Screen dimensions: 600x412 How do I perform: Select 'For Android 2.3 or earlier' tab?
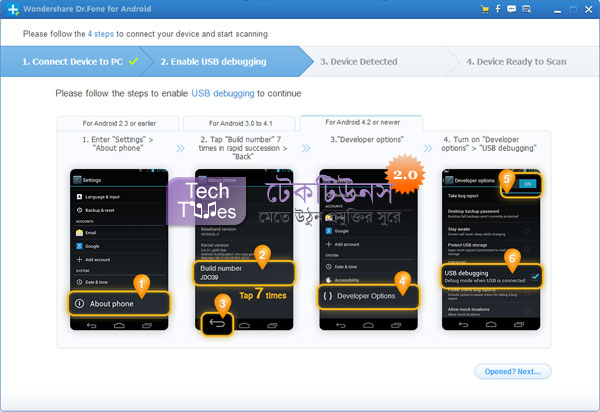(119, 123)
